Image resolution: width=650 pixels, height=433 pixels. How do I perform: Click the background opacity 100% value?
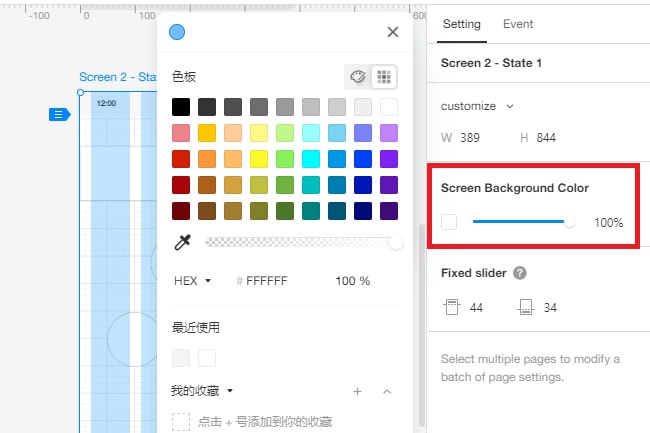point(608,223)
